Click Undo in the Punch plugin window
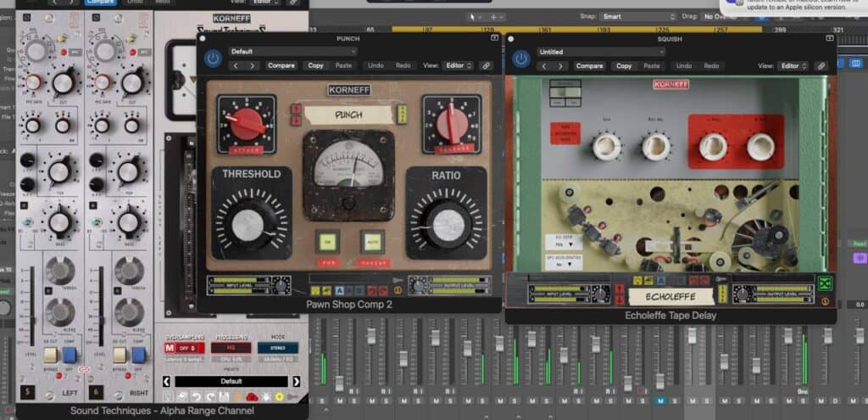Image resolution: width=868 pixels, height=420 pixels. click(376, 65)
